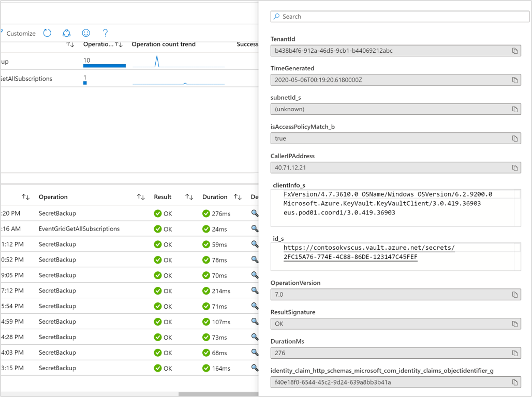The width and height of the screenshot is (532, 397).
Task: Copy the TimeGenerated timestamp
Action: pos(515,80)
